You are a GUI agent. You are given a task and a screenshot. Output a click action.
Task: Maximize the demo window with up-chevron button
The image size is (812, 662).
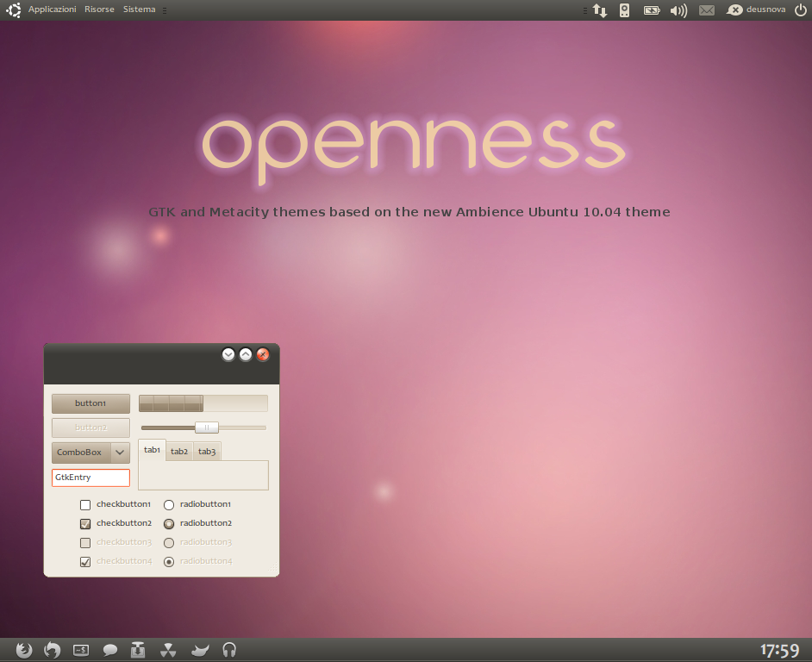[x=246, y=354]
